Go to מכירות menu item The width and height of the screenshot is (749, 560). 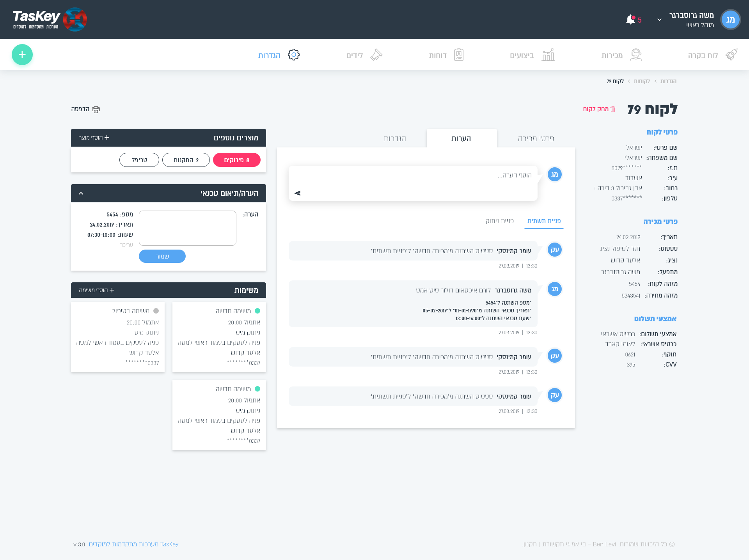click(612, 55)
